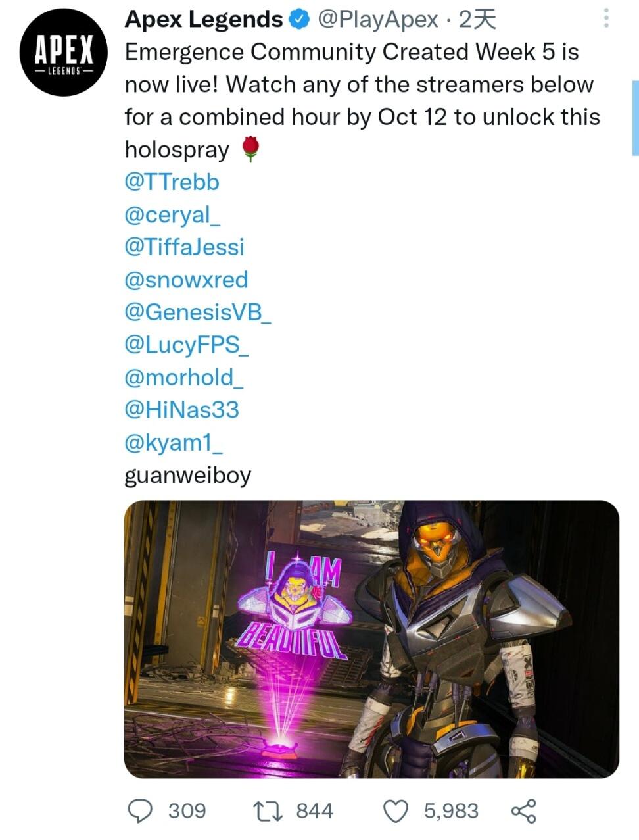This screenshot has height=840, width=639.
Task: Like the tweet with heart icon
Action: point(396,810)
